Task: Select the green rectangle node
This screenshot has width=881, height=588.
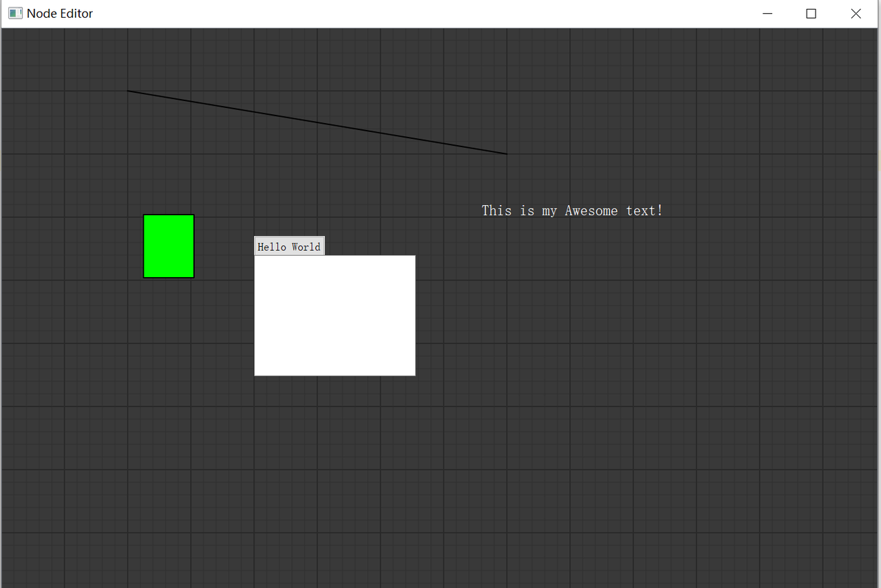Action: click(x=169, y=246)
